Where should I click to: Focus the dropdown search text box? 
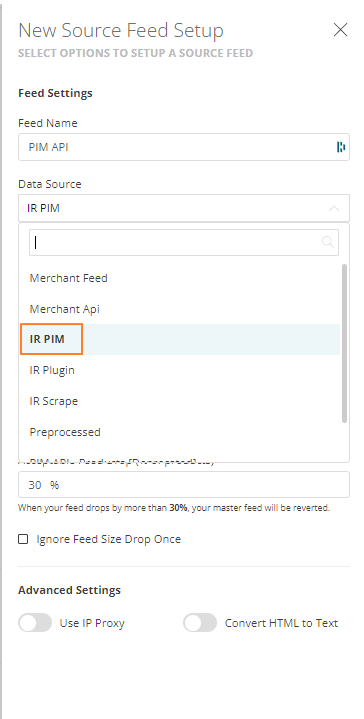(x=184, y=242)
